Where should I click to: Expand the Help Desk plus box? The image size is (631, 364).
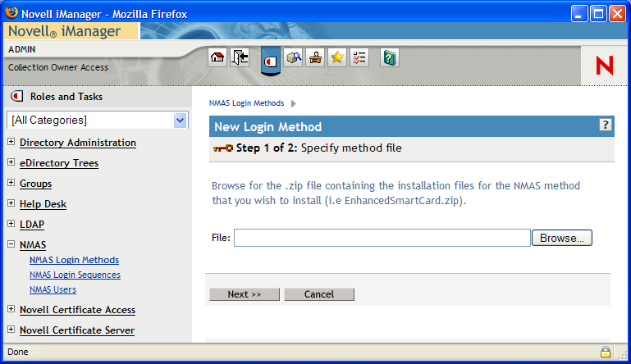coord(11,203)
